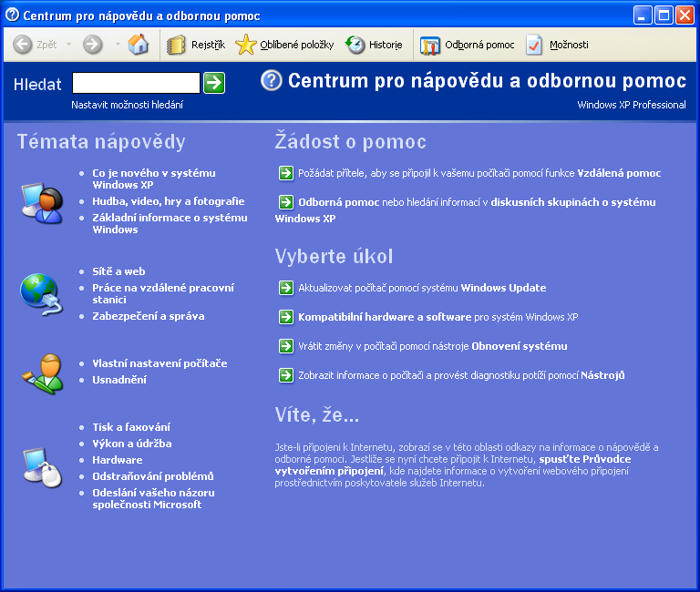This screenshot has height=592, width=700.
Task: Focus the Hledat search input field
Action: 136,83
